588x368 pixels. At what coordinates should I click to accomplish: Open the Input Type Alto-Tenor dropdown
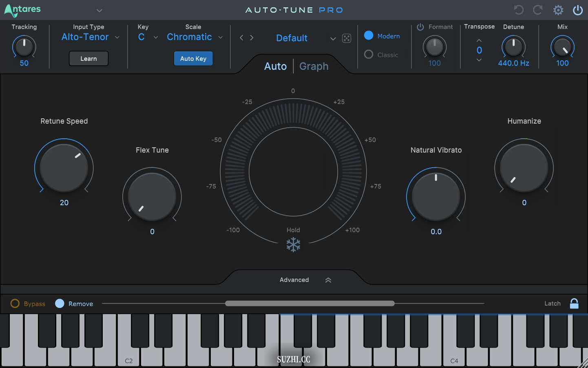(x=91, y=37)
